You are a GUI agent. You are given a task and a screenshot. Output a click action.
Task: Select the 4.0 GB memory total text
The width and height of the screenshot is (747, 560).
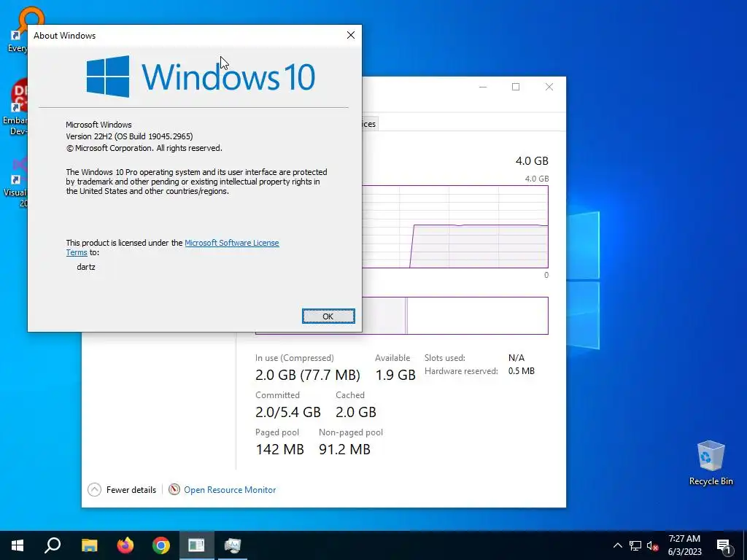pyautogui.click(x=532, y=161)
